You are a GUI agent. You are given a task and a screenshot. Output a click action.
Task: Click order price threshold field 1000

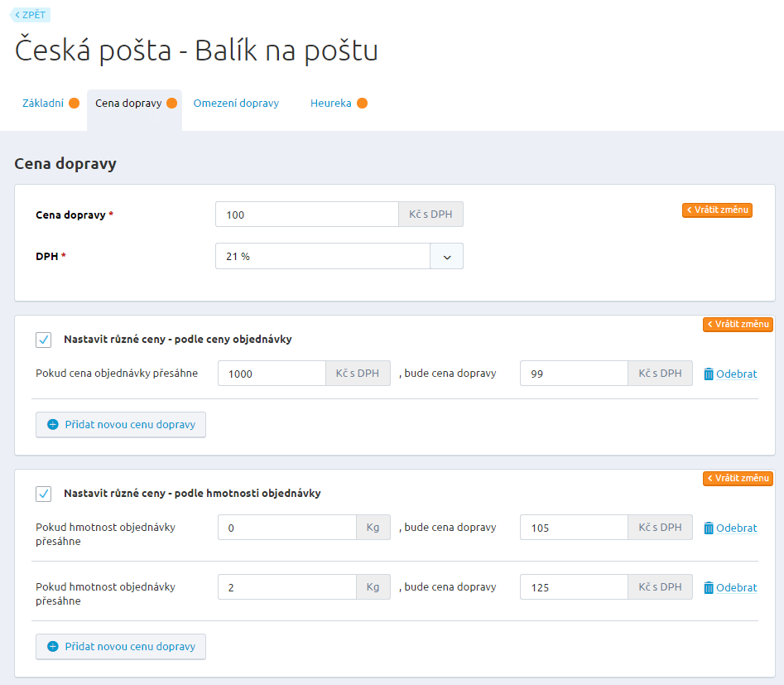coord(272,374)
